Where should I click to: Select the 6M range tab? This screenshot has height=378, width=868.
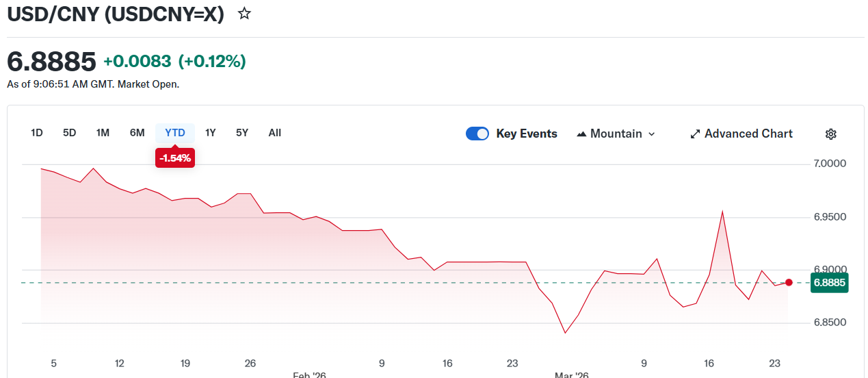pyautogui.click(x=137, y=133)
